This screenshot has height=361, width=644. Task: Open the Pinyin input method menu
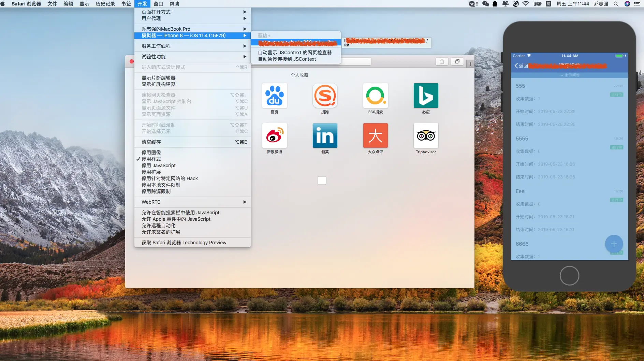click(x=548, y=4)
